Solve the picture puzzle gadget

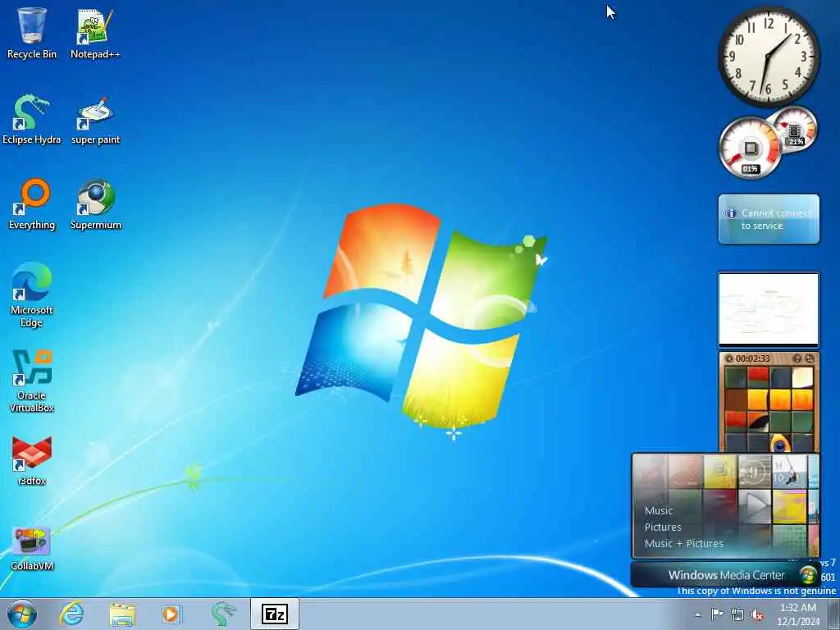tap(809, 358)
